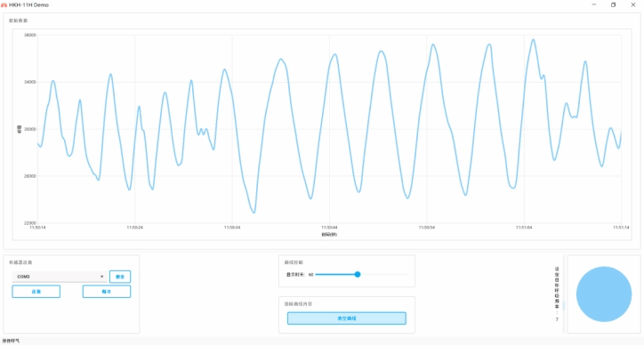Click the status bar message at bottom left

[11, 341]
